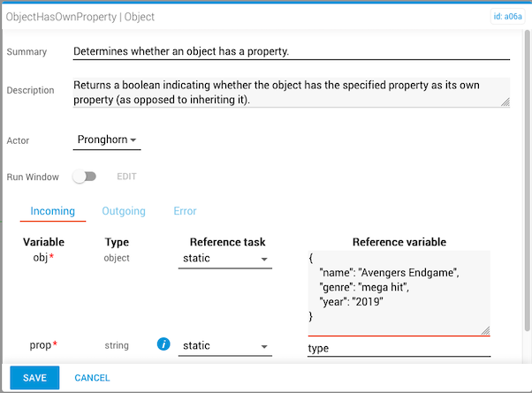Viewport: 532px width, 393px height.
Task: Toggle the Run Window switch
Action: 85,177
